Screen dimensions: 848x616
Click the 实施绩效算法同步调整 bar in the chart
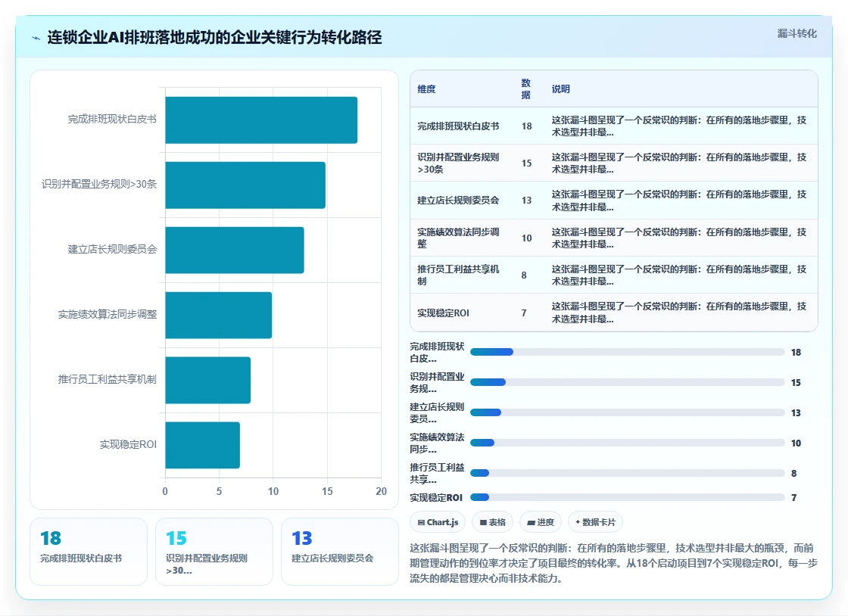pos(219,315)
